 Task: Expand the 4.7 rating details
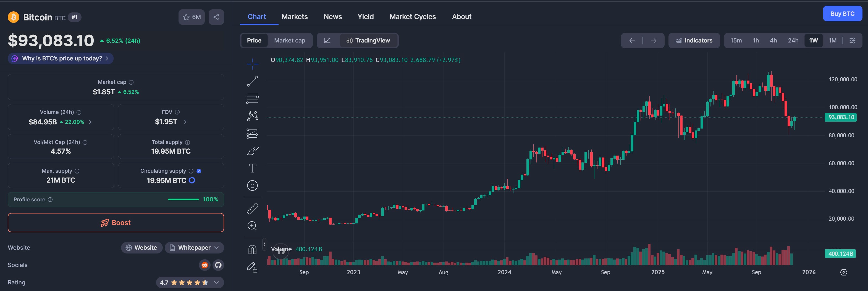(216, 283)
